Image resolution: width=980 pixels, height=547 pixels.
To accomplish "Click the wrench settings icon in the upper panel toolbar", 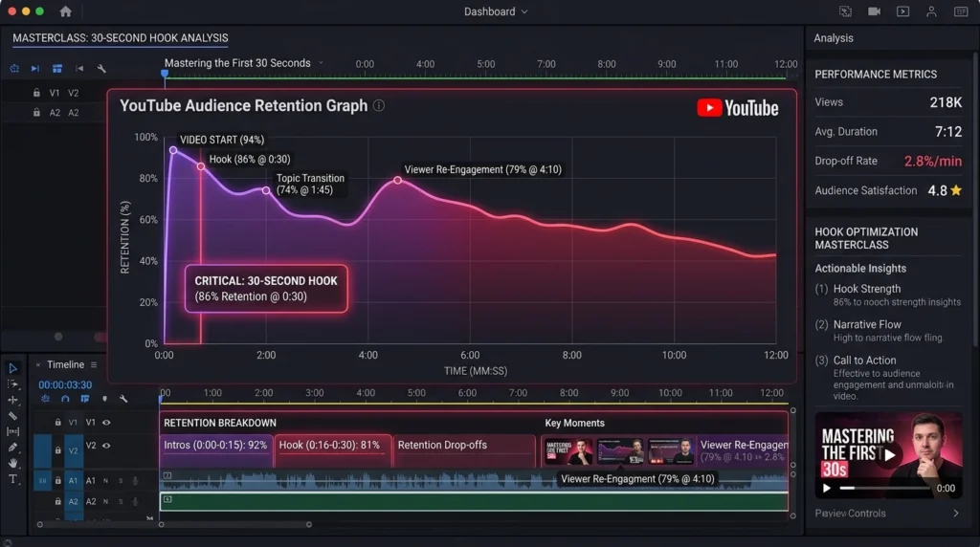I will point(101,68).
